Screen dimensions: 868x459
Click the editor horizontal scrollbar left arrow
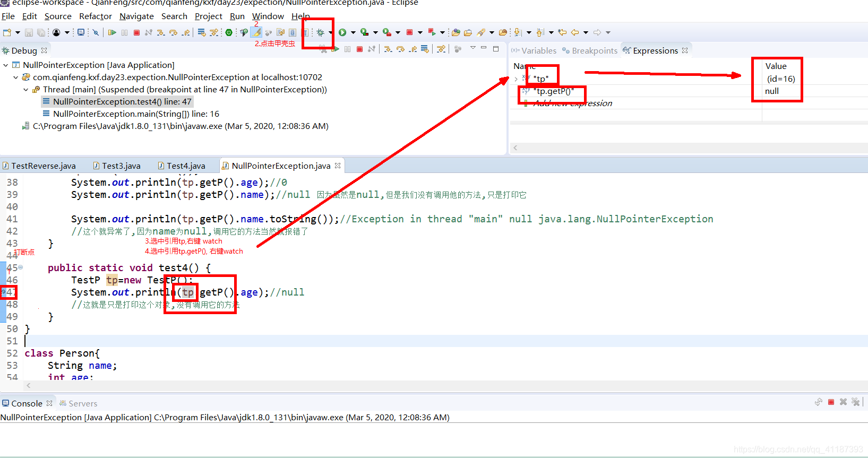point(29,386)
